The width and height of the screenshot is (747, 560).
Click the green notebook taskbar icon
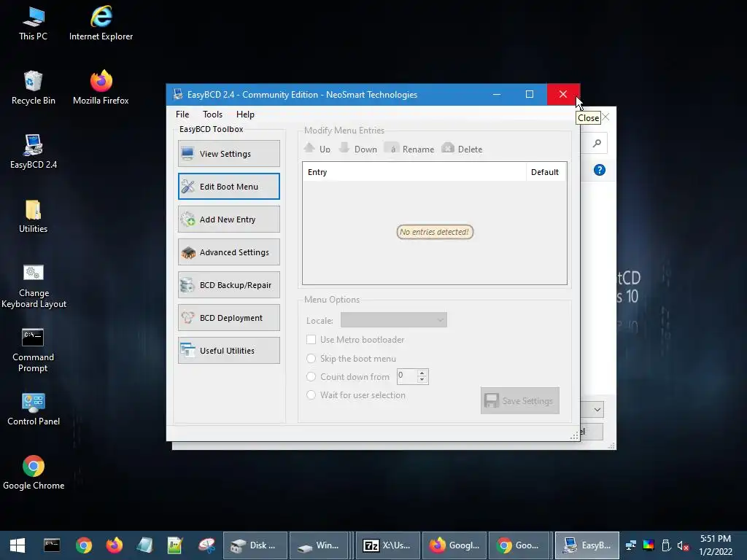tap(175, 545)
